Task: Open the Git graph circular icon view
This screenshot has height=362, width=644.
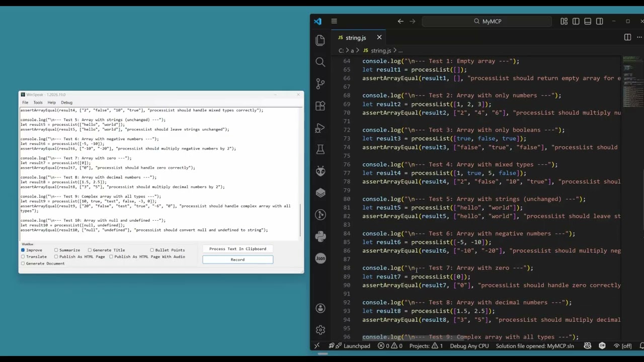Action: click(x=320, y=215)
